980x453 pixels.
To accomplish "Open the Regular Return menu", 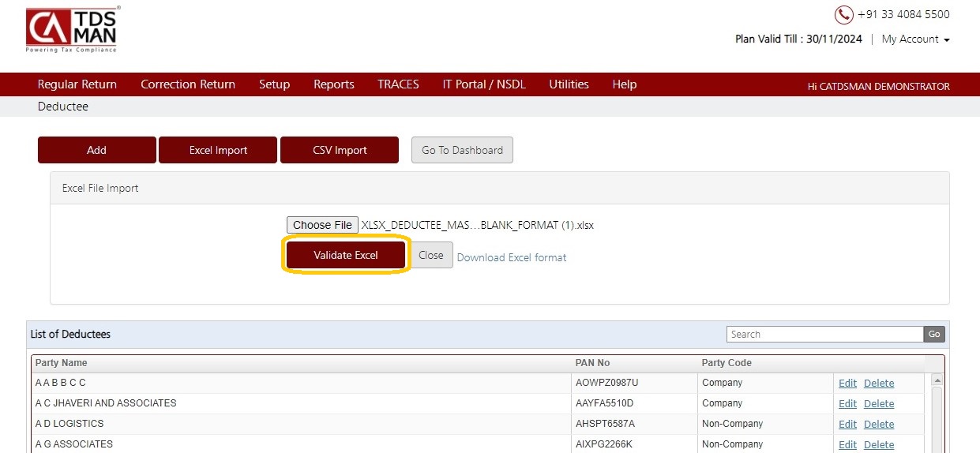I will [77, 84].
